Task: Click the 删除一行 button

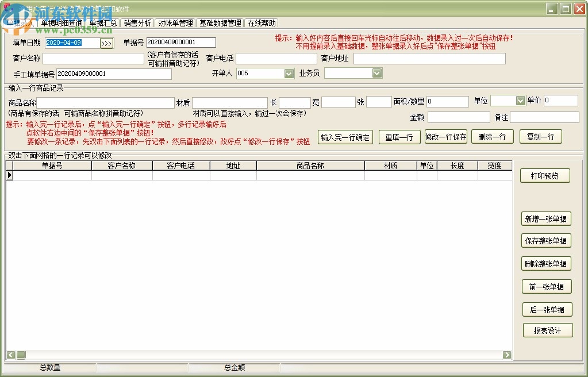Action: coord(493,137)
